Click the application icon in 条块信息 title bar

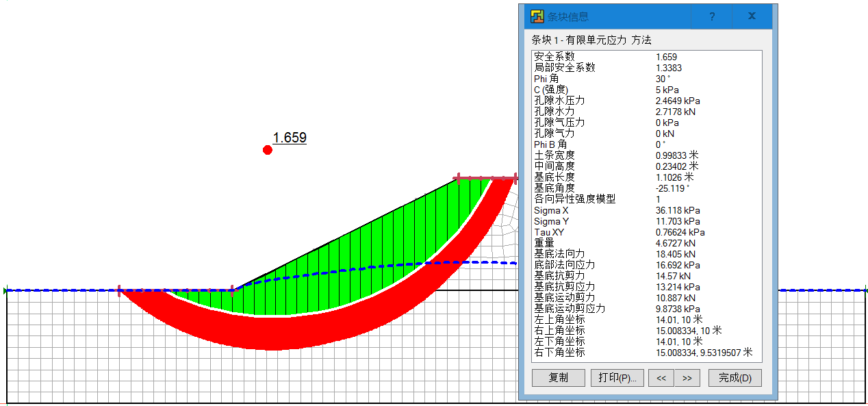(537, 16)
